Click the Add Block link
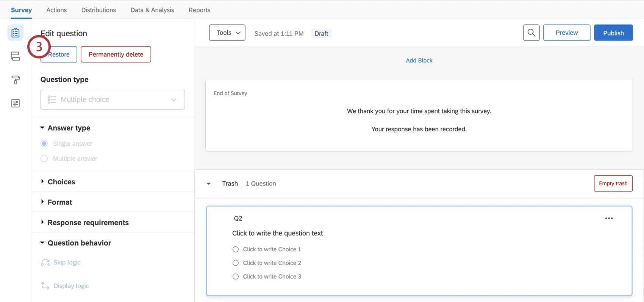Image resolution: width=644 pixels, height=302 pixels. coord(419,61)
